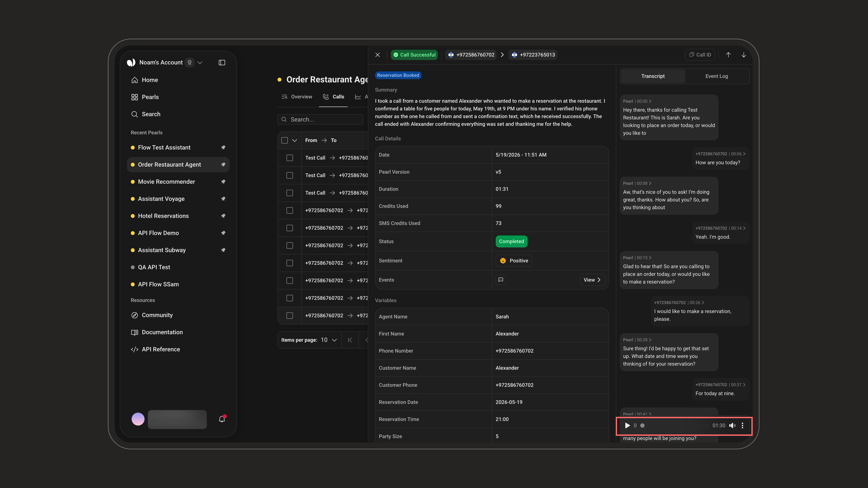Jump to caller 00:37 transcript timestamp
The image size is (868, 488).
(720, 385)
